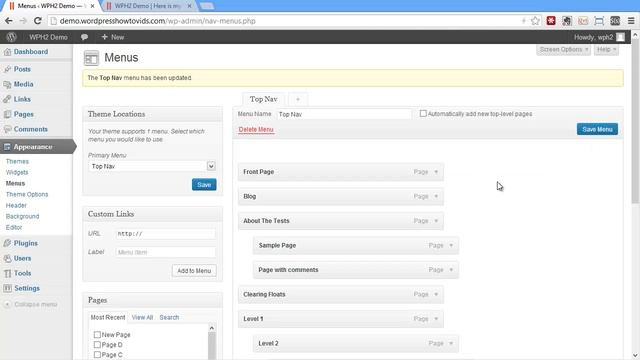The height and width of the screenshot is (360, 640).
Task: Open the comments bubble in admin bar
Action: pyautogui.click(x=84, y=37)
